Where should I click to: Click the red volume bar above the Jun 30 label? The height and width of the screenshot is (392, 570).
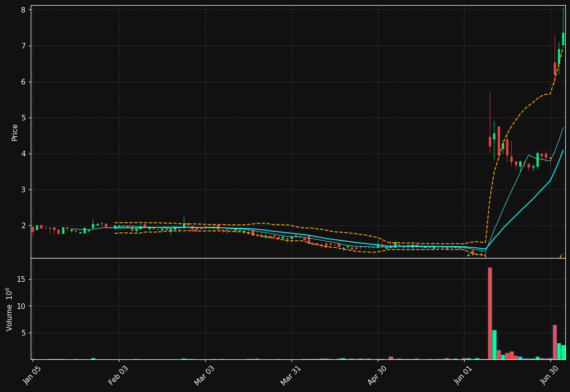coord(555,342)
